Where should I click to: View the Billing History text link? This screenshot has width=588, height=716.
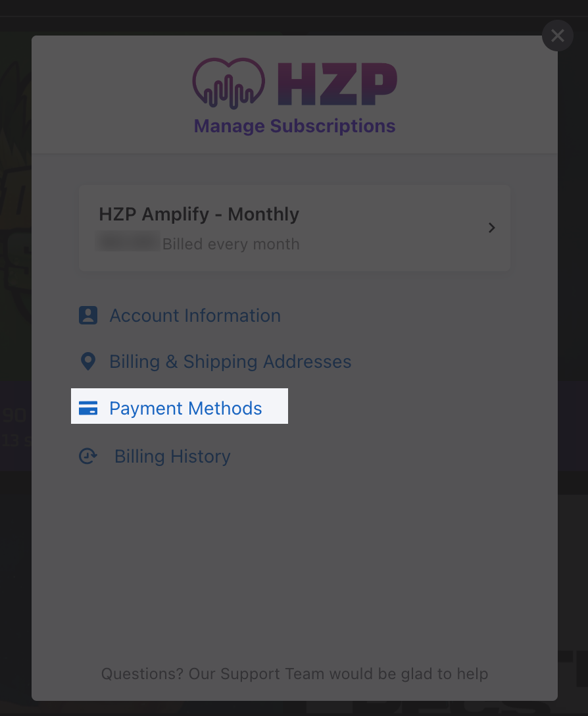pos(172,456)
